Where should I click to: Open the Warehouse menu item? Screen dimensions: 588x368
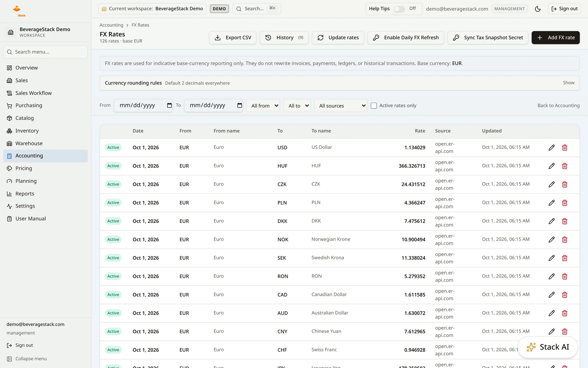[45, 143]
